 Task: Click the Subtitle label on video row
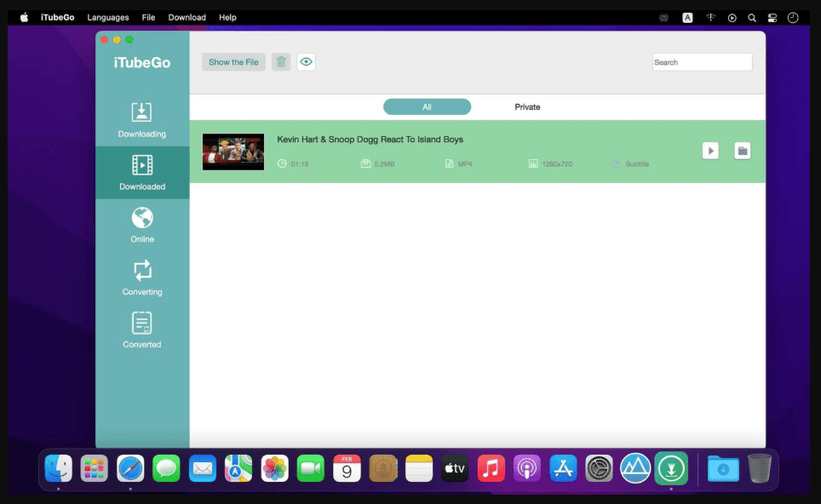coord(637,163)
